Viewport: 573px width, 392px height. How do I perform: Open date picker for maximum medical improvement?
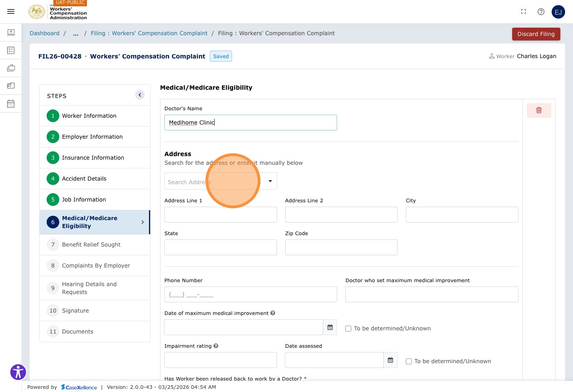point(330,327)
